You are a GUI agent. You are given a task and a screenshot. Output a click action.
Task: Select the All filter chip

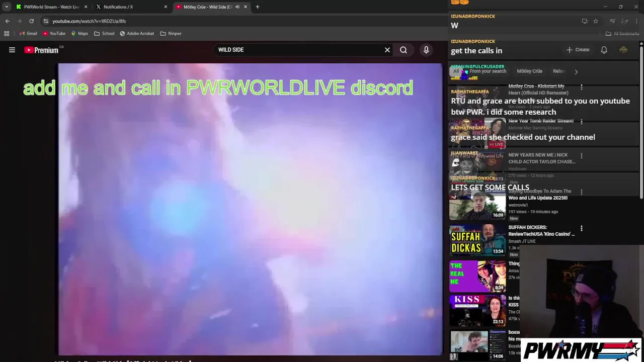click(x=456, y=71)
